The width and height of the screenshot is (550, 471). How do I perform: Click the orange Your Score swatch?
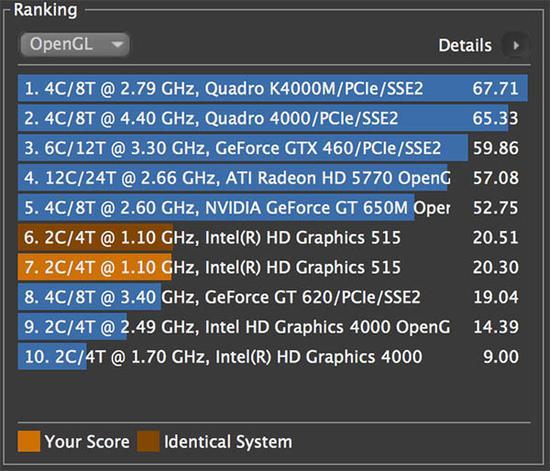click(29, 441)
